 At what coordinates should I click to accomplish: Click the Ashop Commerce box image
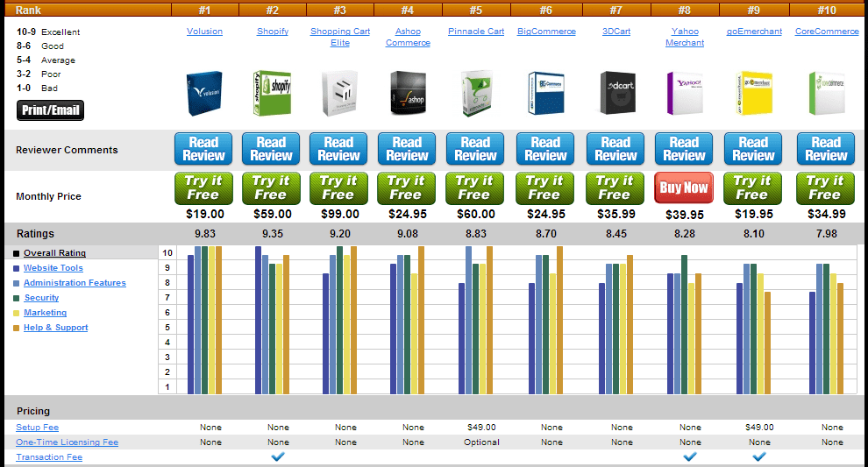point(408,93)
